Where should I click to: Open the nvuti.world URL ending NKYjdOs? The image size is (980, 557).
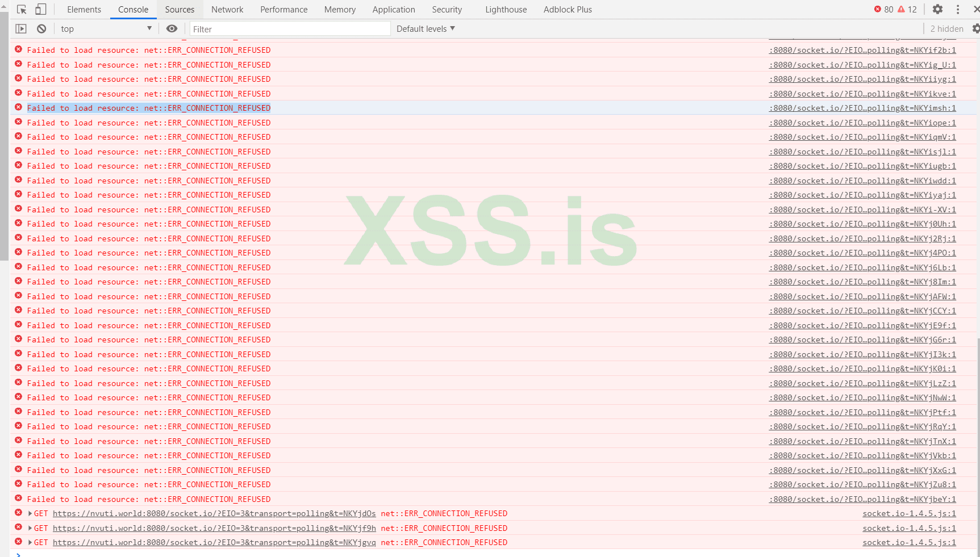[x=214, y=513]
